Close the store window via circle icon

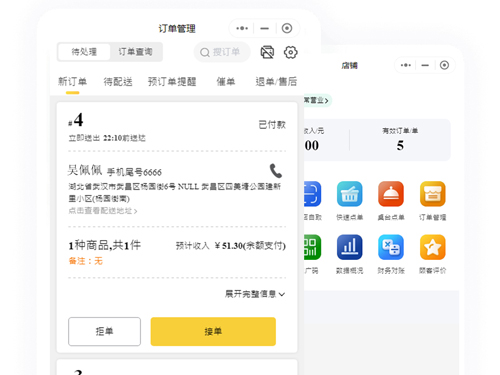pyautogui.click(x=444, y=65)
